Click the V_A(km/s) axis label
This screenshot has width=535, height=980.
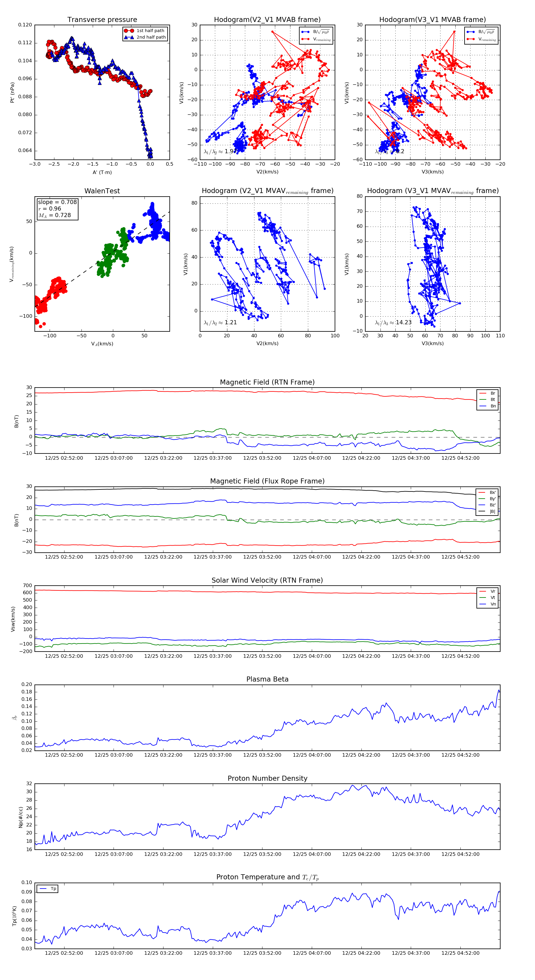(102, 344)
